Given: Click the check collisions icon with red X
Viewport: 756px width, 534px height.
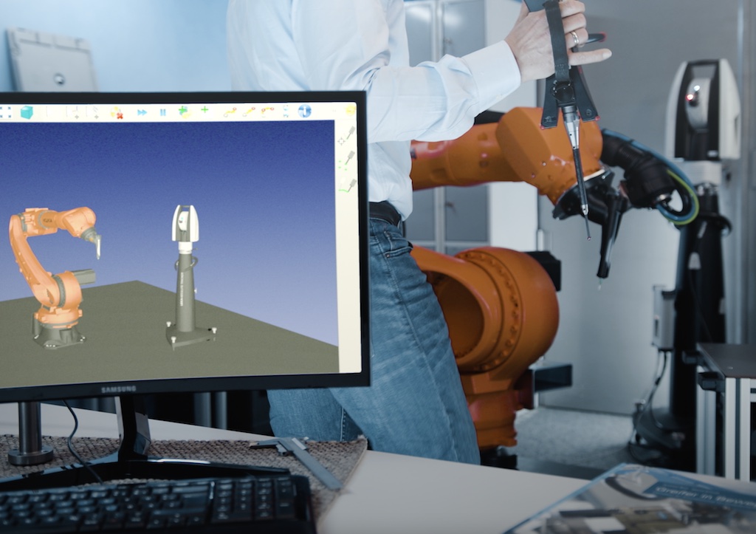Looking at the screenshot, I should coord(117,112).
